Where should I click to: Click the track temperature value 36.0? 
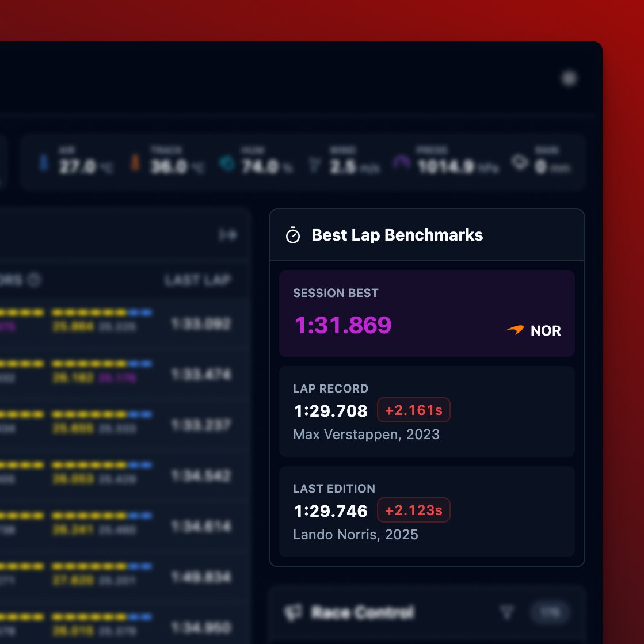pyautogui.click(x=169, y=167)
